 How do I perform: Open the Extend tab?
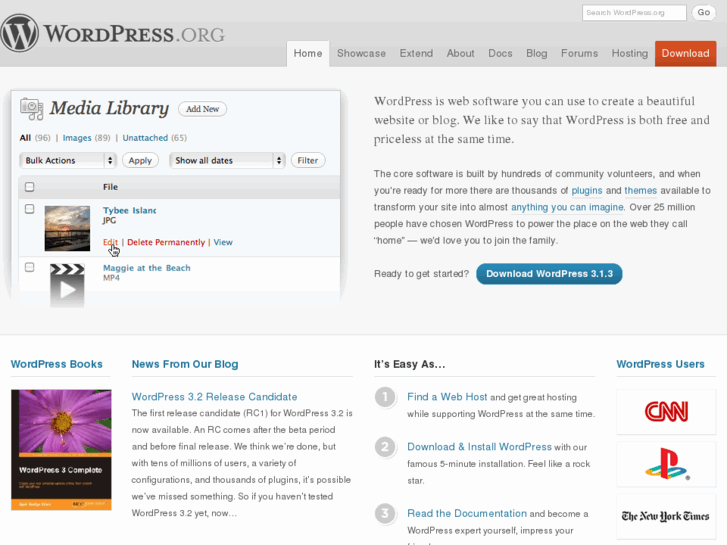[x=416, y=53]
